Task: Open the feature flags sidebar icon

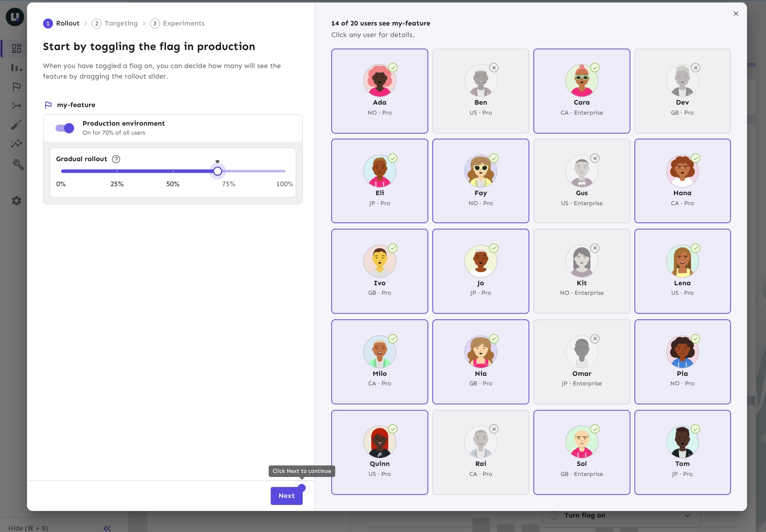Action: 17,87
